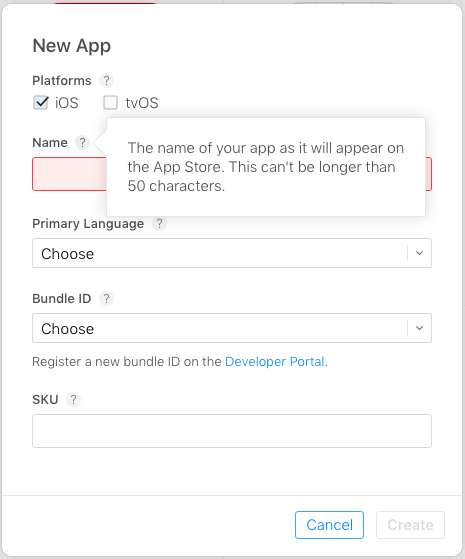Image resolution: width=465 pixels, height=559 pixels.
Task: Open the Primary Language dropdown
Action: click(x=232, y=253)
